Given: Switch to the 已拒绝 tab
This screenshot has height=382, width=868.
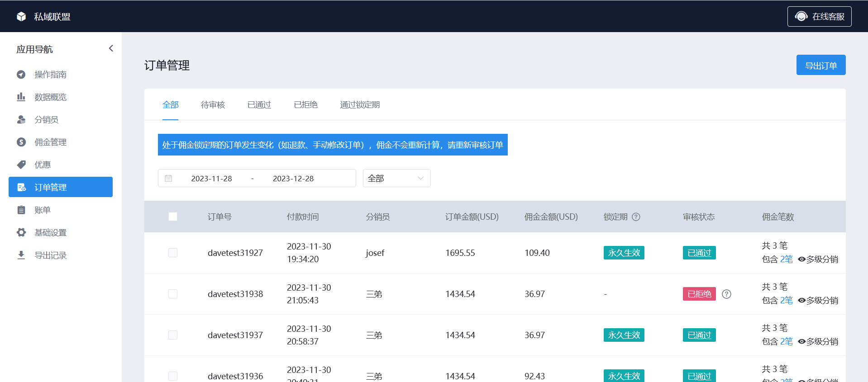Looking at the screenshot, I should (305, 105).
